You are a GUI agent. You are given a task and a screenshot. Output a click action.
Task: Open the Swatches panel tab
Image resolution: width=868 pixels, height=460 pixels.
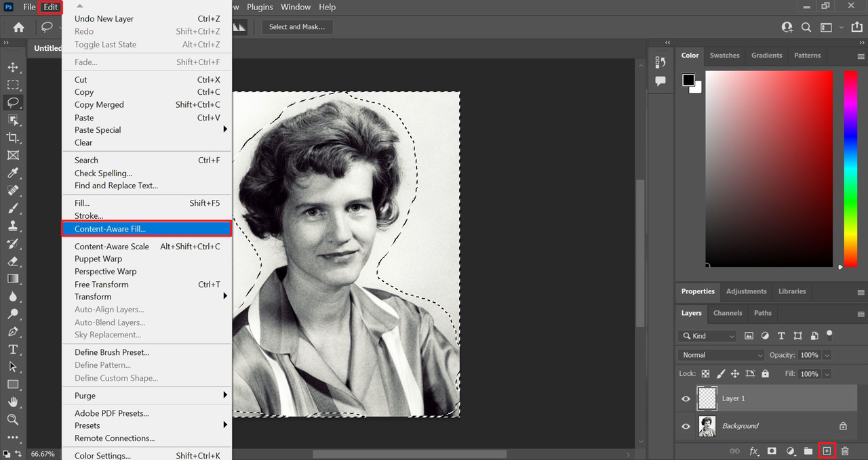(724, 56)
